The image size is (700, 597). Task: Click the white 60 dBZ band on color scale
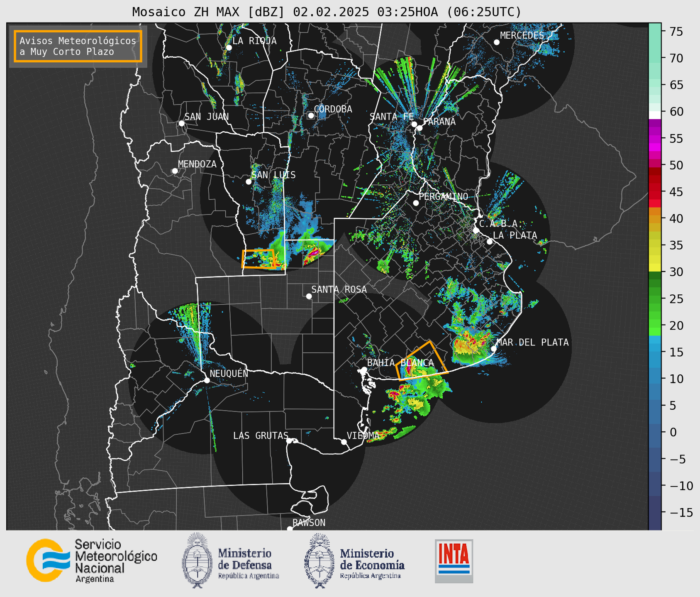655,115
